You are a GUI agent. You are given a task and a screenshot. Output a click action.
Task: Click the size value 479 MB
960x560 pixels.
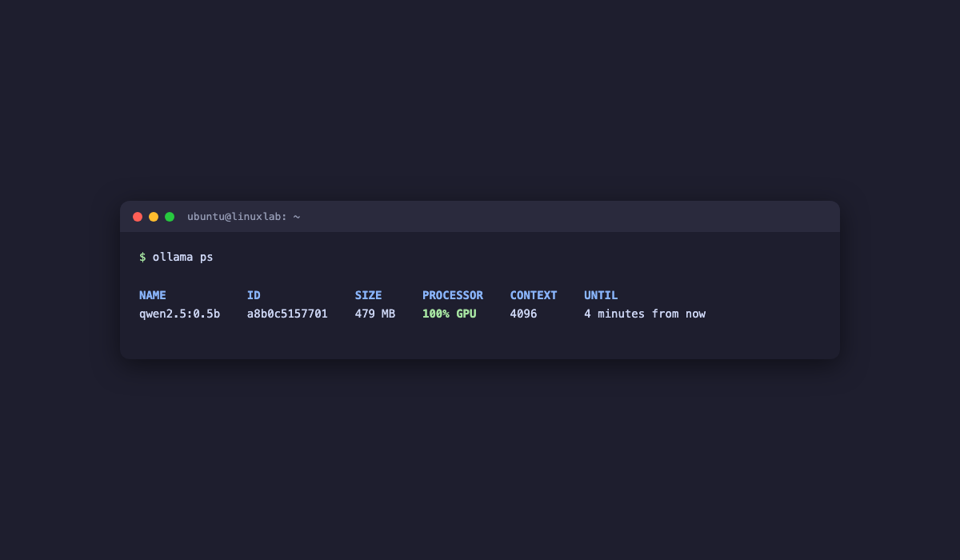[x=375, y=314]
